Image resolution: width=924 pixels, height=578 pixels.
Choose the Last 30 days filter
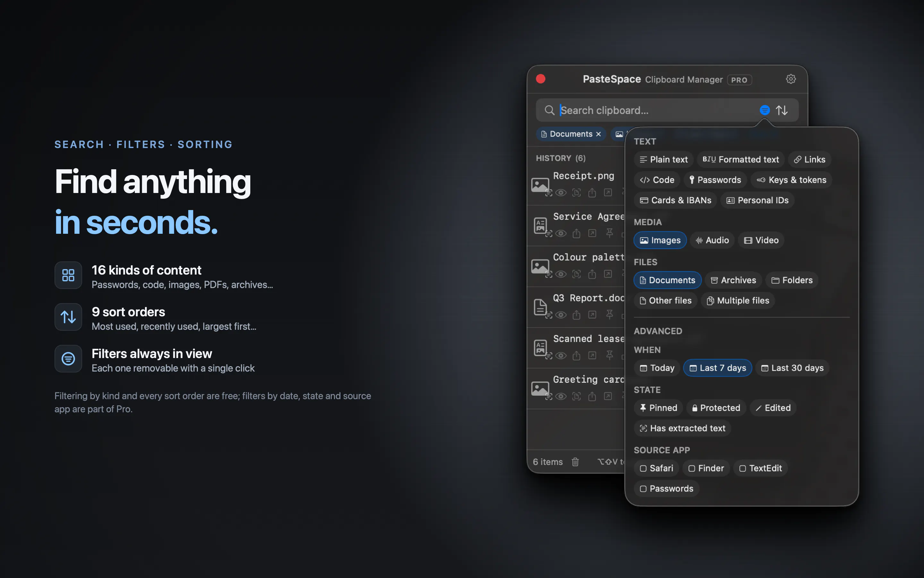click(x=792, y=368)
